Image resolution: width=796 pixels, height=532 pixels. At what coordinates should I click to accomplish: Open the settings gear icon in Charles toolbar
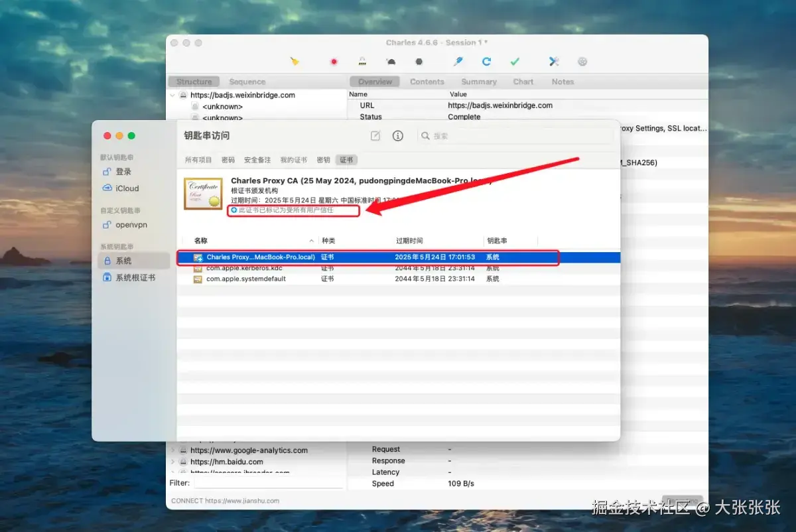582,62
